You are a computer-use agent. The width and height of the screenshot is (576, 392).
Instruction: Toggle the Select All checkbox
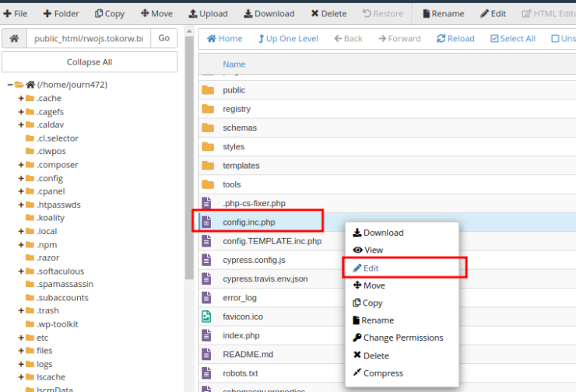(495, 38)
